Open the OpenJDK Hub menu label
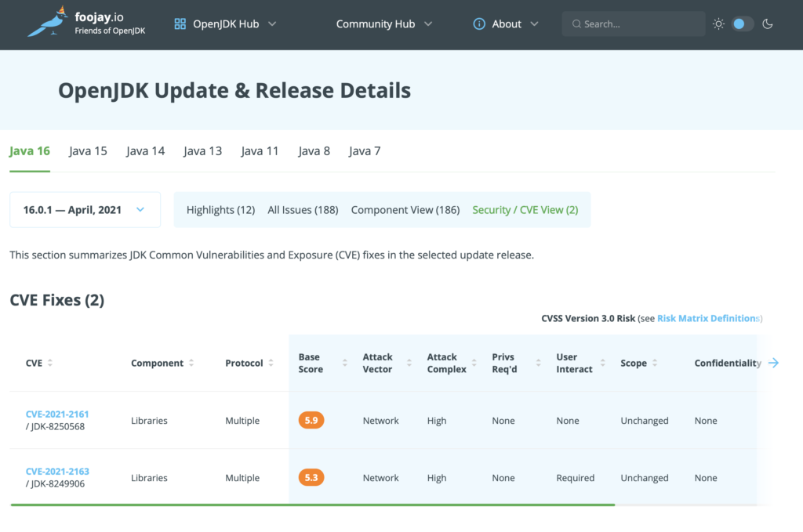Viewport: 803px width, 532px height. point(226,24)
